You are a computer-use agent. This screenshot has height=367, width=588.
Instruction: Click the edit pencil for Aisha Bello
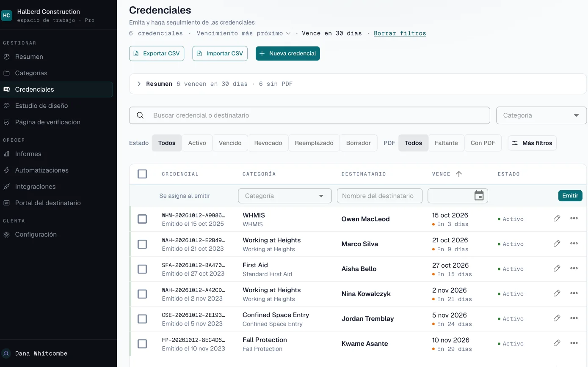click(557, 268)
